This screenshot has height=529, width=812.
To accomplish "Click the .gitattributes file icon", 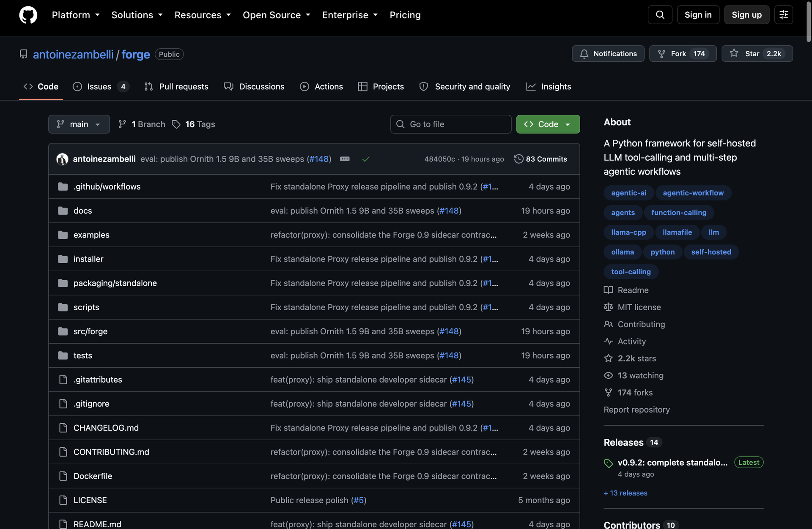I will pyautogui.click(x=63, y=380).
